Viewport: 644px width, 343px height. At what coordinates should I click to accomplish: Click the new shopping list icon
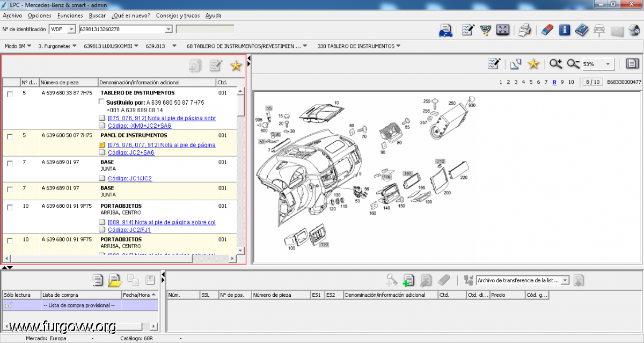pyautogui.click(x=97, y=280)
